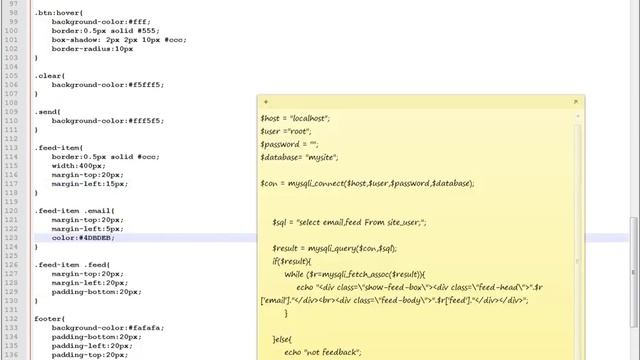The image size is (640, 360).
Task: Click sticky note scroll-up arrow
Action: point(578,117)
